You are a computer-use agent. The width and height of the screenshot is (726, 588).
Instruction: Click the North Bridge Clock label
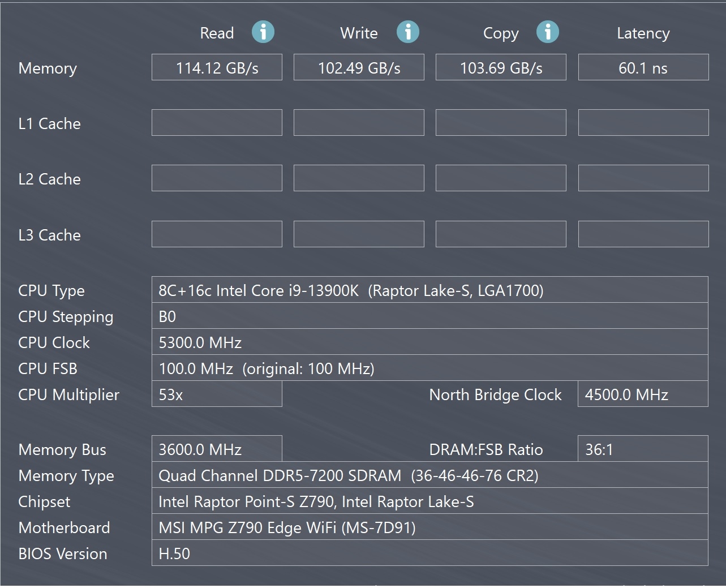495,395
